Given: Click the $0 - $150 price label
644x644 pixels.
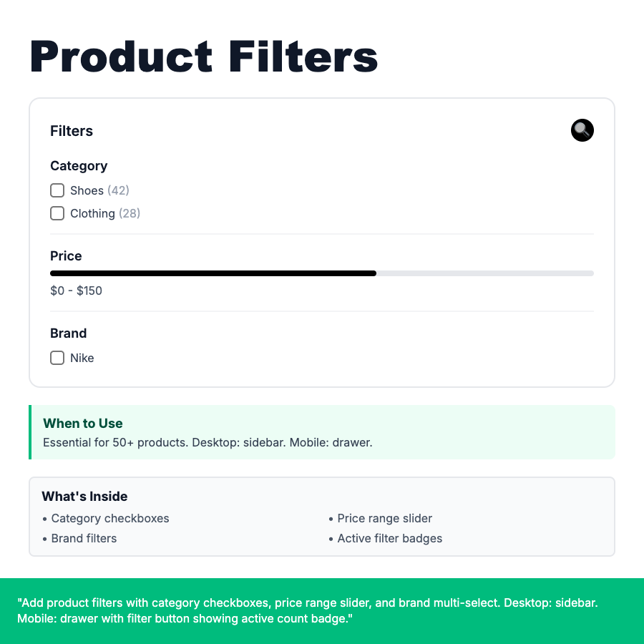Looking at the screenshot, I should click(76, 291).
